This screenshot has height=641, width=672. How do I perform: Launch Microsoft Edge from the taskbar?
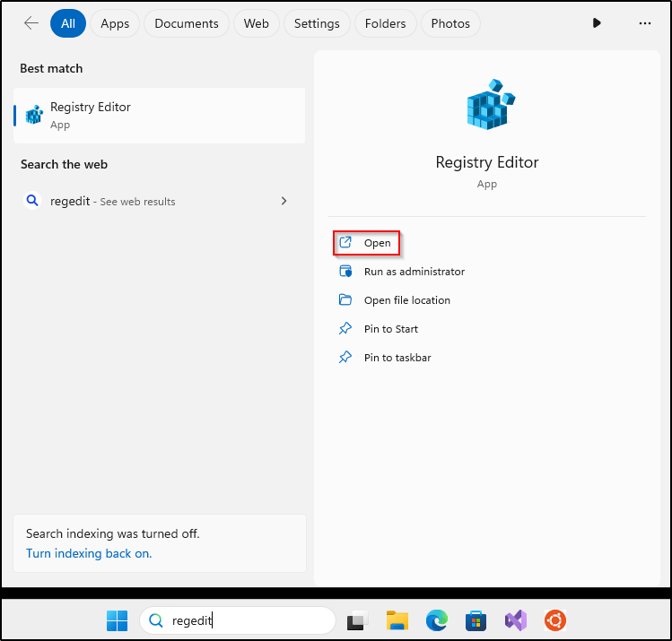point(437,620)
